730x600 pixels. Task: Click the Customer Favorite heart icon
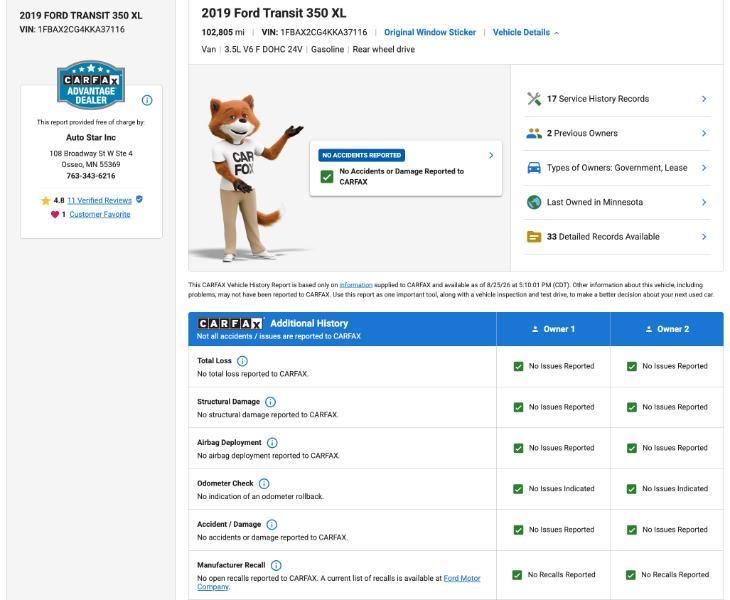point(55,214)
